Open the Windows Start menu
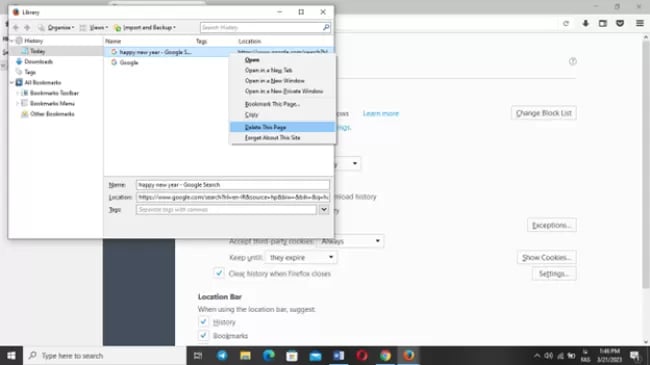Viewport: 650px width, 365px height. click(11, 355)
